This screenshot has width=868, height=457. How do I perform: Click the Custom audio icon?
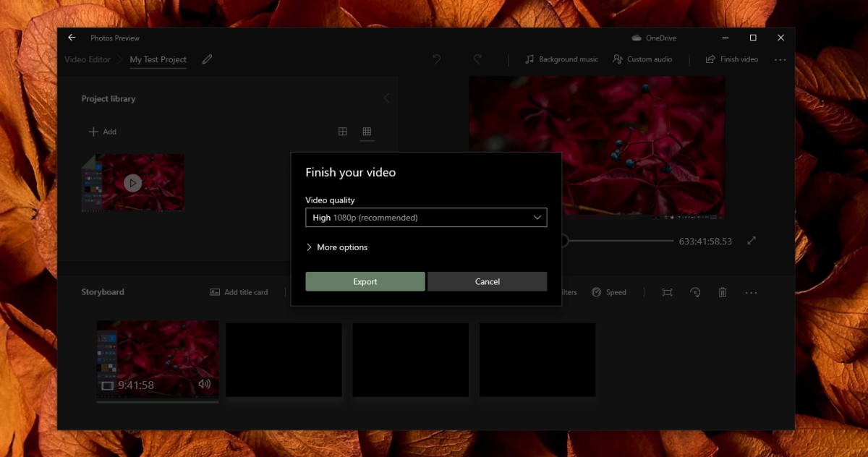point(618,59)
